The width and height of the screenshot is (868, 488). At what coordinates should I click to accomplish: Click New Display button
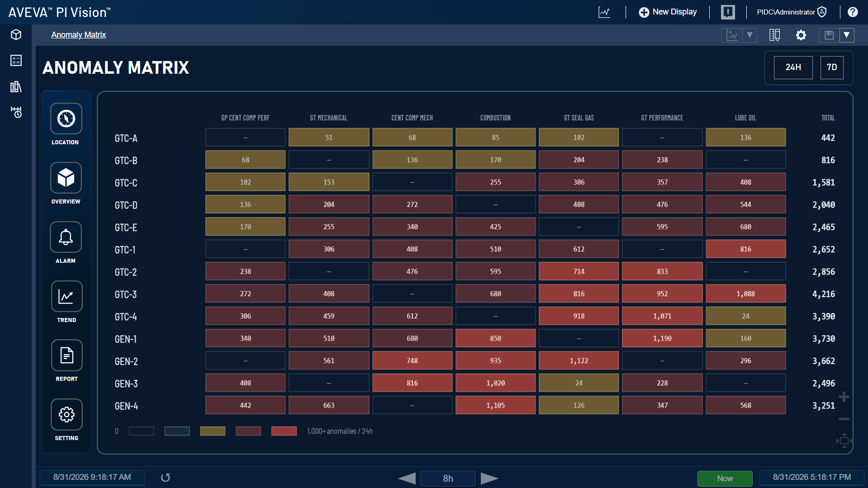tap(668, 12)
